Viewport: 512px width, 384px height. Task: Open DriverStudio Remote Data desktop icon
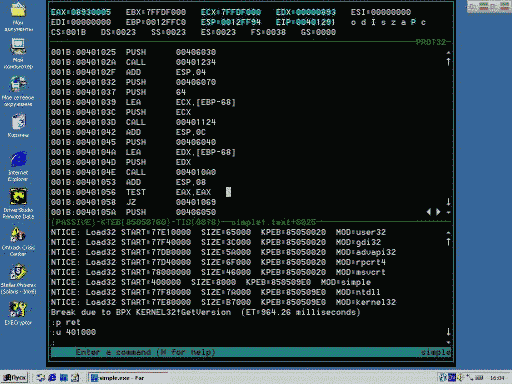[18, 203]
